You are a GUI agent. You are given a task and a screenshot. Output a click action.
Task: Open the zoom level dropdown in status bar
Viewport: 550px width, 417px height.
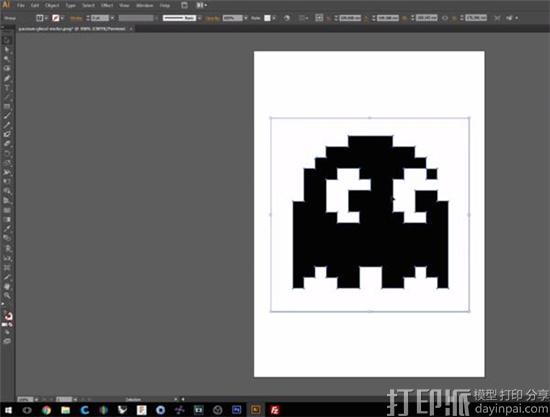click(x=36, y=399)
